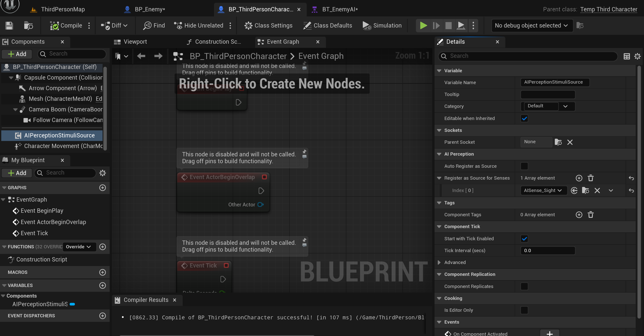Select the AIPerceptionStimuliSource component
This screenshot has width=644, height=336.
(52, 135)
